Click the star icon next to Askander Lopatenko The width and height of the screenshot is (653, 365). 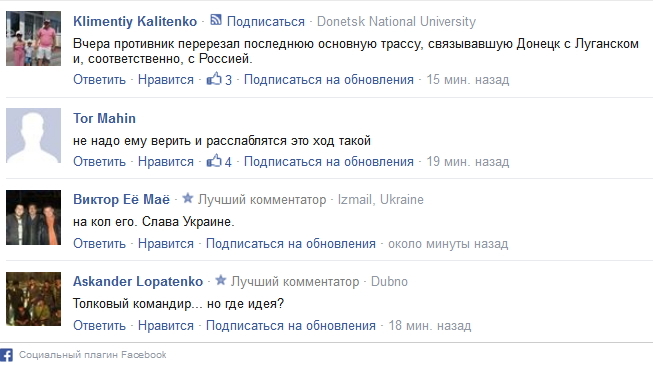[221, 280]
